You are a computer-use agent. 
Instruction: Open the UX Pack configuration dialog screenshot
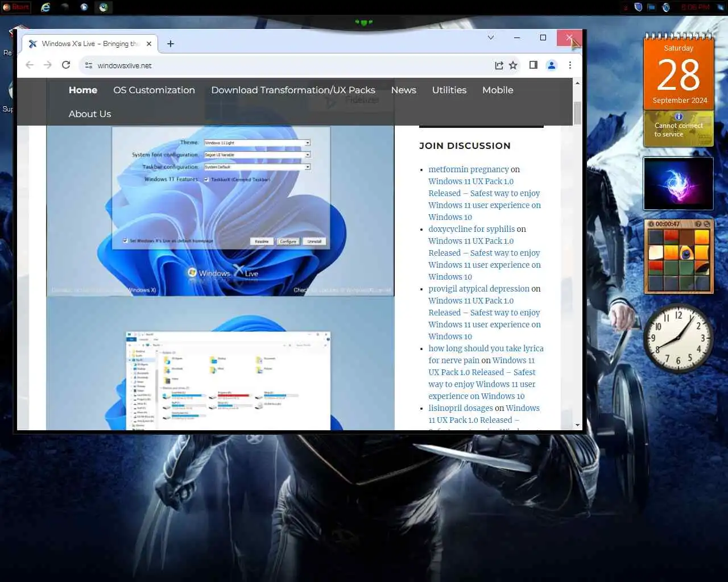point(220,210)
